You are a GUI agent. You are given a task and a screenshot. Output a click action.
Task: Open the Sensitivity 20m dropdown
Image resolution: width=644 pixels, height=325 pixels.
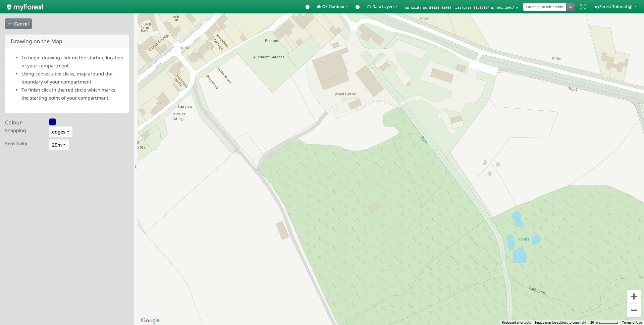(x=59, y=145)
